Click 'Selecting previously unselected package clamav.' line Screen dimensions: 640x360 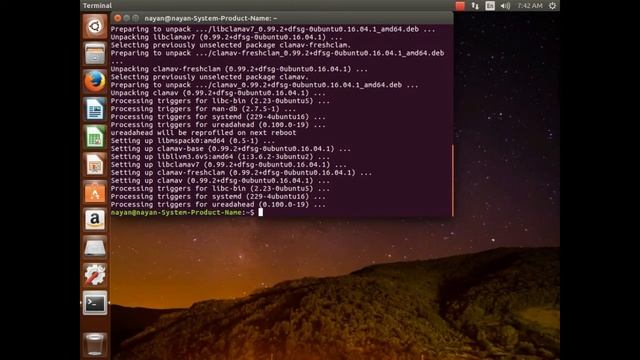click(210, 77)
